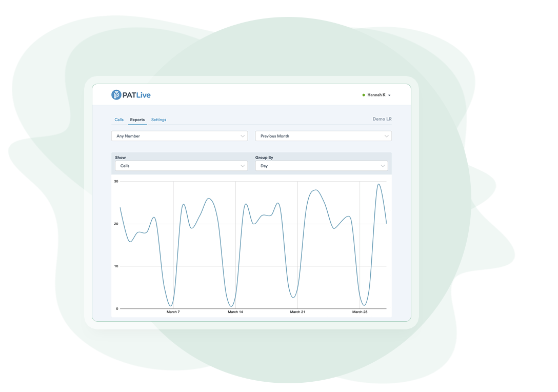
Task: Click the green online status dot
Action: (363, 95)
